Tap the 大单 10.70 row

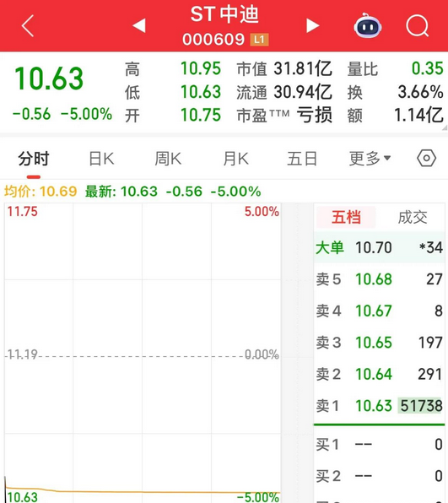[379, 247]
